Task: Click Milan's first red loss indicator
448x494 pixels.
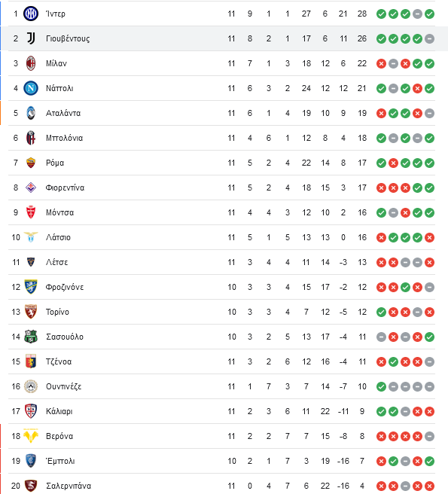Action: [x=381, y=64]
